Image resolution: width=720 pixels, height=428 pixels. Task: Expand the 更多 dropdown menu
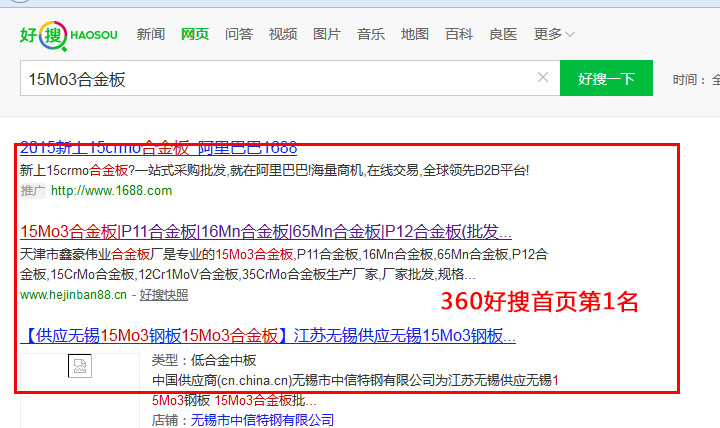point(554,34)
